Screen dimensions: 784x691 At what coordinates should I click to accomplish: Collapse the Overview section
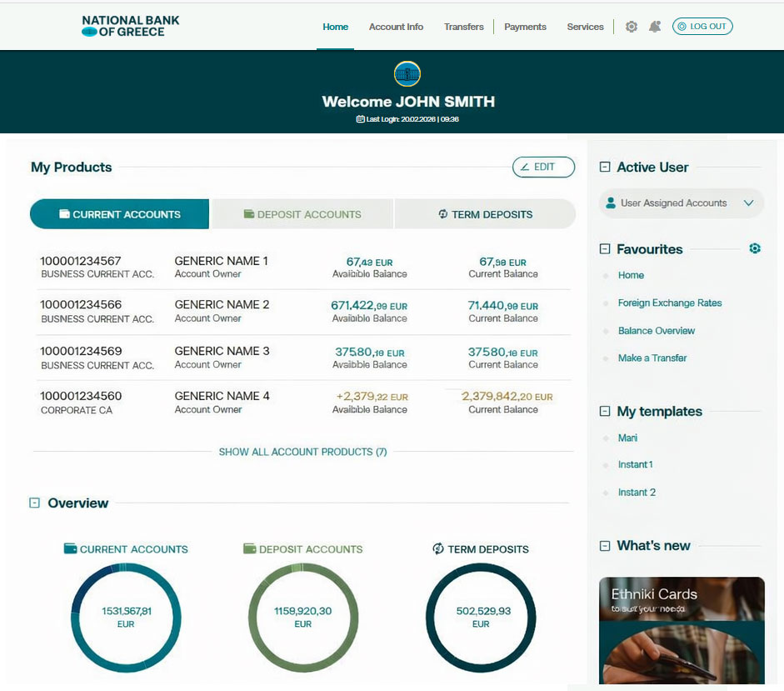[34, 503]
